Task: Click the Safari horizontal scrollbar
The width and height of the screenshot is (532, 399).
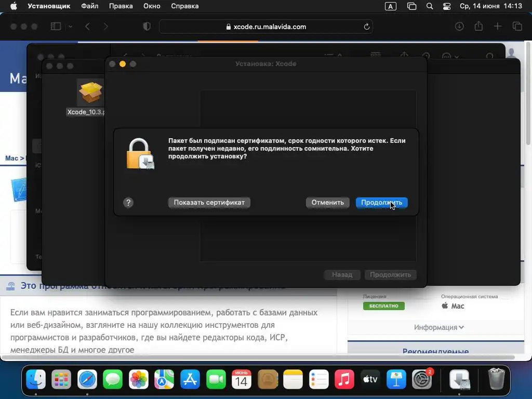Action: point(258,357)
